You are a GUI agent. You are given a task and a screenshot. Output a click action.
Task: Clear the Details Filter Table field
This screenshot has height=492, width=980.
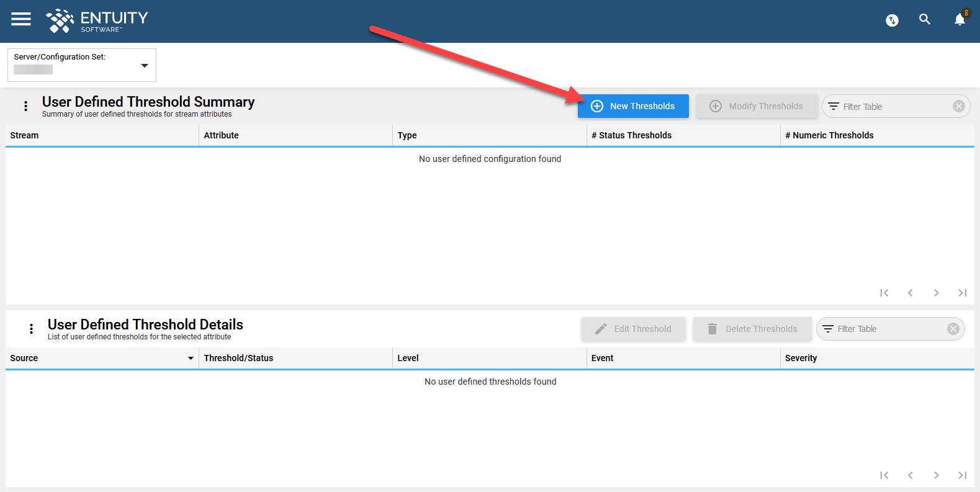click(953, 329)
